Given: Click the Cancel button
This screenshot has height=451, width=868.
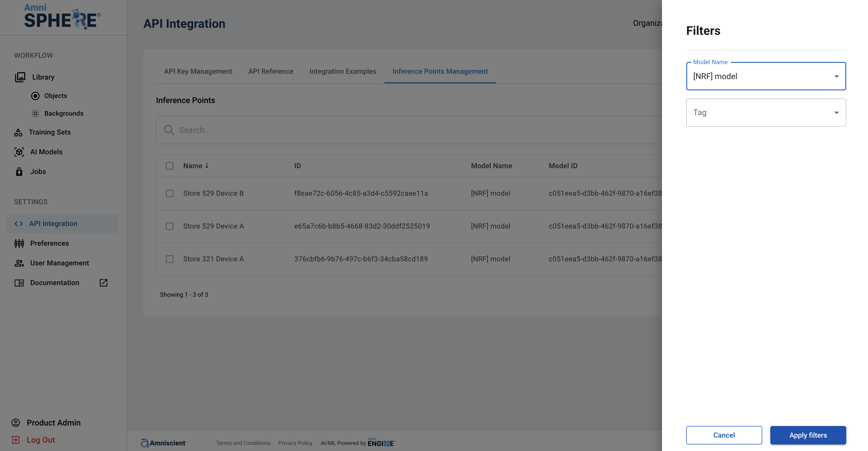Looking at the screenshot, I should [x=724, y=435].
